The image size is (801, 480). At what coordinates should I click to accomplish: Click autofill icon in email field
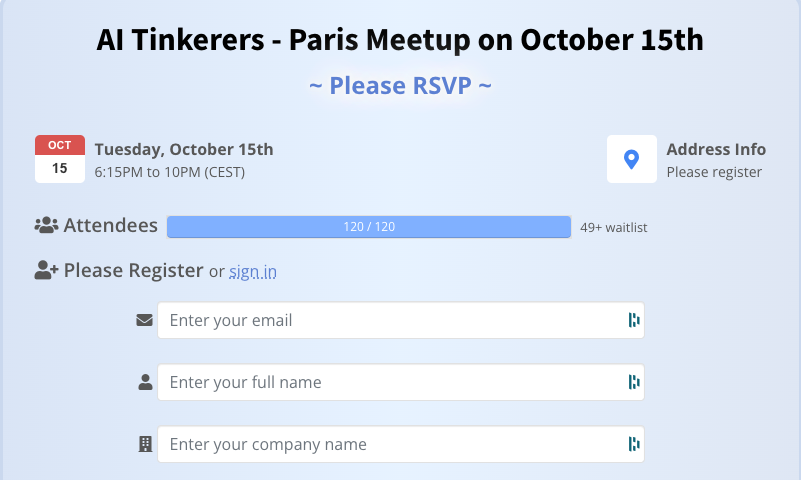632,320
